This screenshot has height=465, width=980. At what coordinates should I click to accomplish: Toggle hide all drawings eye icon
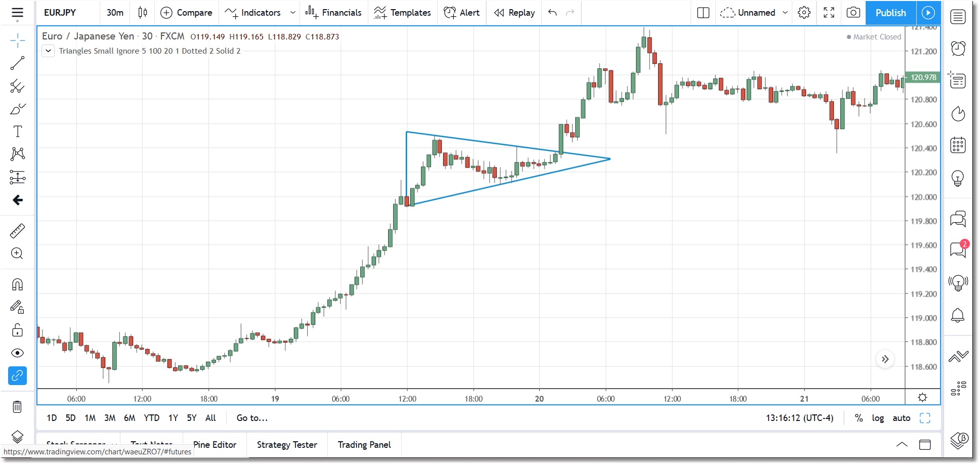pos(17,353)
